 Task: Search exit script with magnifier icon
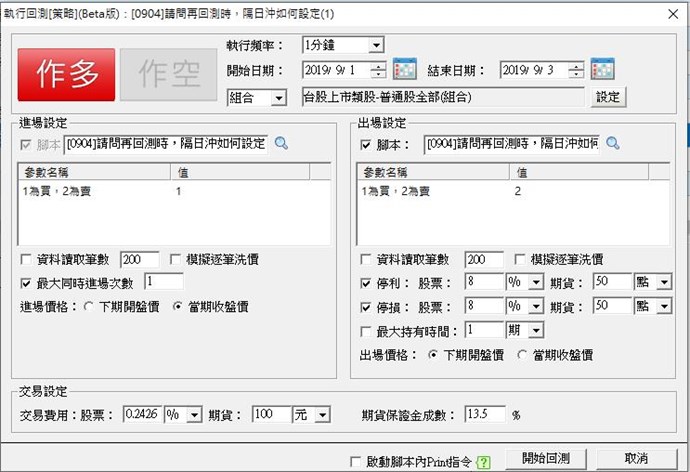(x=613, y=143)
